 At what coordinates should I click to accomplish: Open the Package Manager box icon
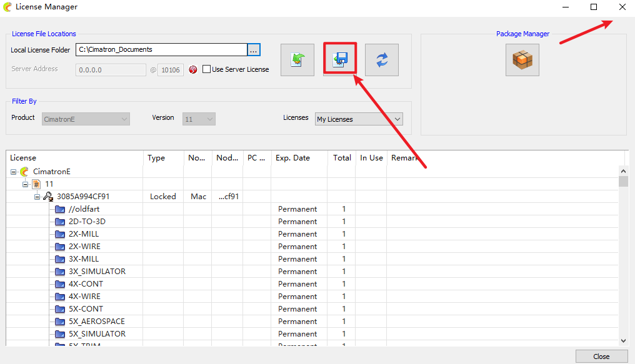coord(522,60)
